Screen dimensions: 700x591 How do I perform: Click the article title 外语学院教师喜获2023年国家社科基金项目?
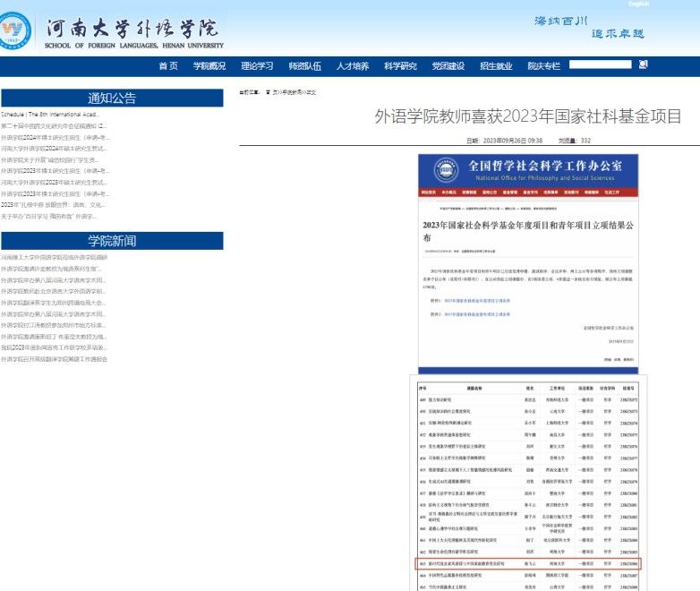(x=527, y=116)
